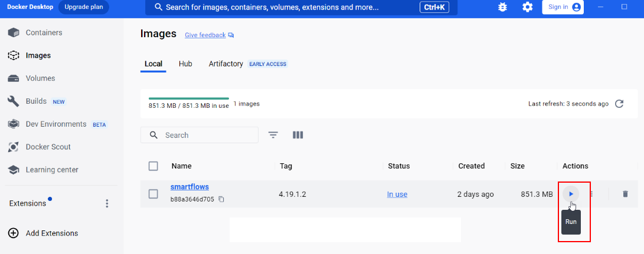
Task: Open the Learning center
Action: (x=52, y=170)
